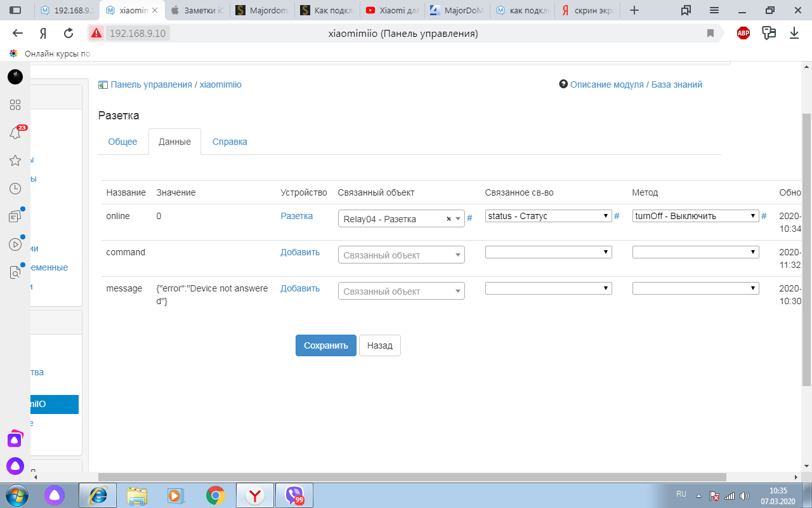The image size is (812, 508).
Task: Reload the page with refresh icon
Action: click(x=69, y=33)
